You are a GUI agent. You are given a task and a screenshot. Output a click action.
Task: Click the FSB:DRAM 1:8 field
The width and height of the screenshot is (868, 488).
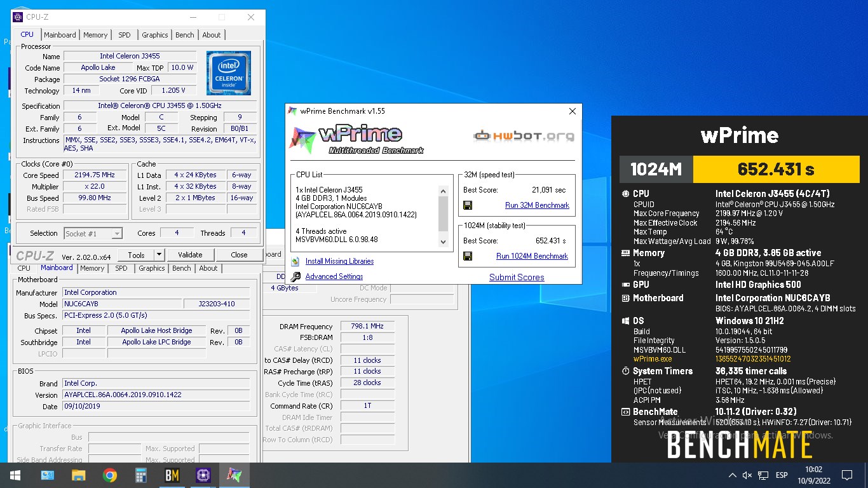click(x=367, y=337)
